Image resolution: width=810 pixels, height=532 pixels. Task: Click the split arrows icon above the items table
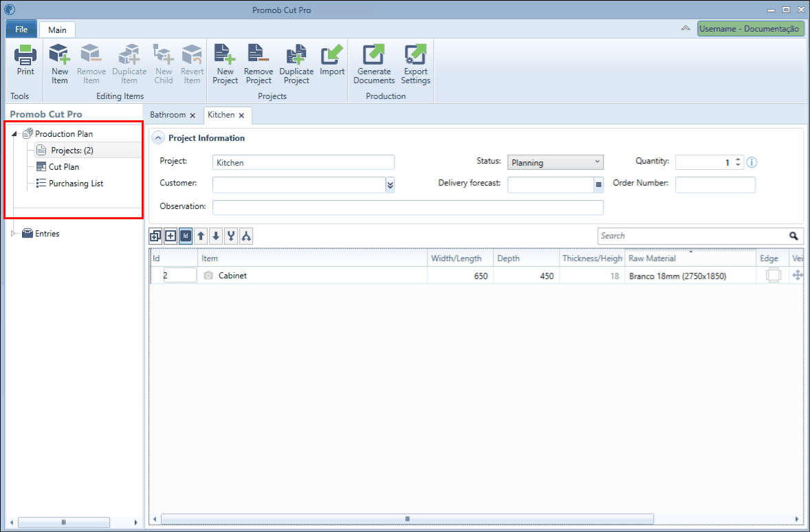(x=246, y=236)
